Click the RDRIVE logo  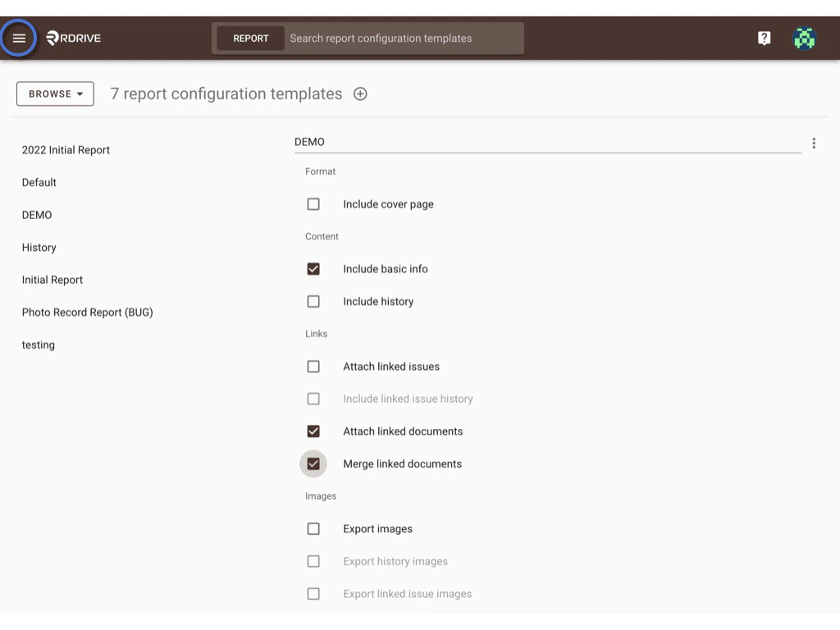click(x=74, y=38)
